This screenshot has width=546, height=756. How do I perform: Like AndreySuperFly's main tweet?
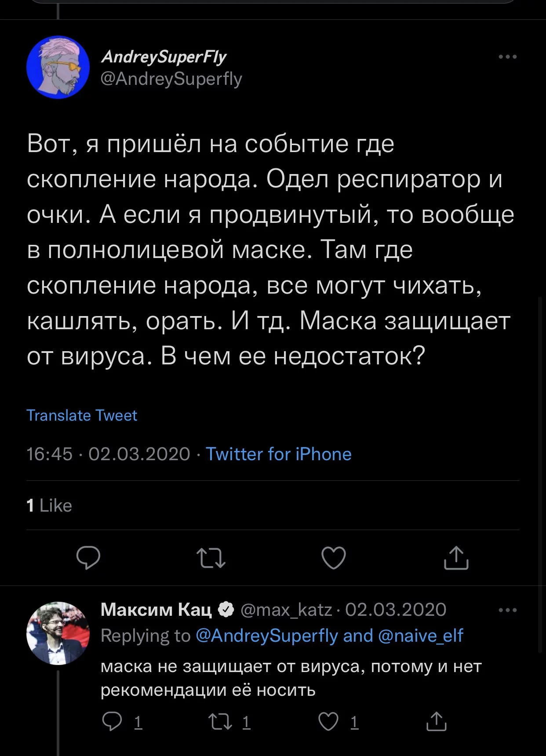[x=333, y=557]
